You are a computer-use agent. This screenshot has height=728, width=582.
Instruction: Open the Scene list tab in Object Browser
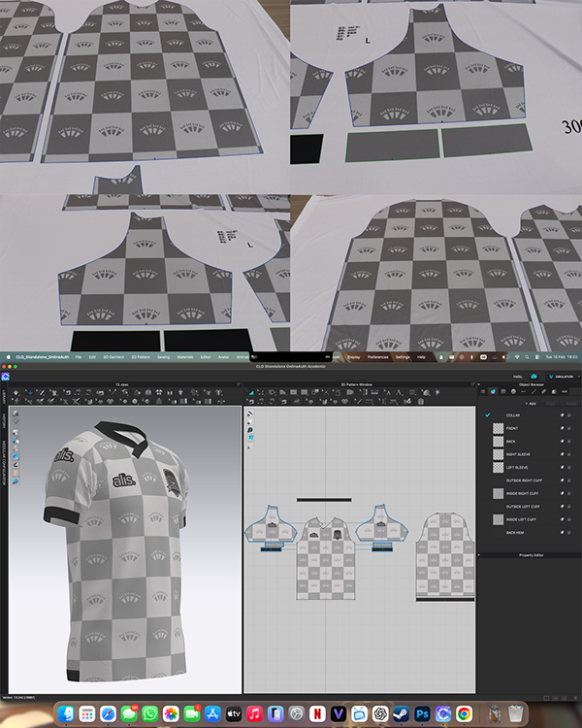coord(483,391)
